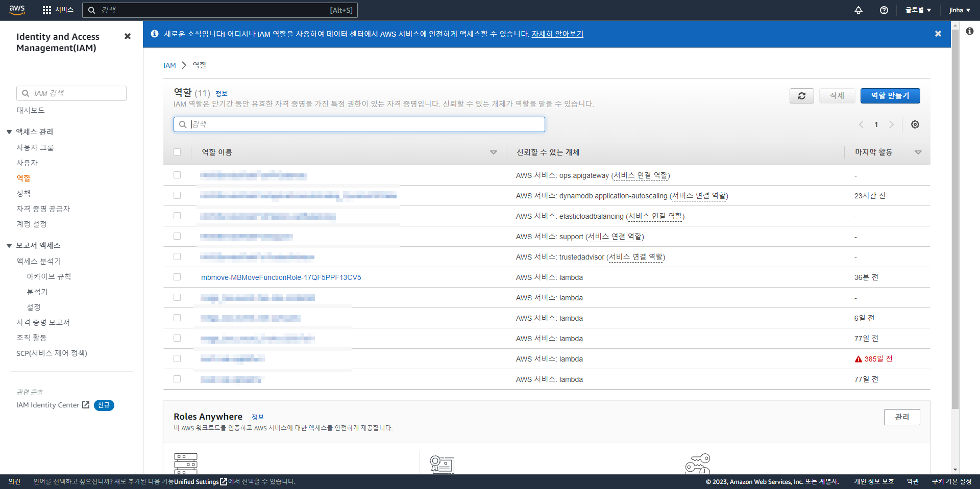Open the notifications bell

(x=859, y=10)
